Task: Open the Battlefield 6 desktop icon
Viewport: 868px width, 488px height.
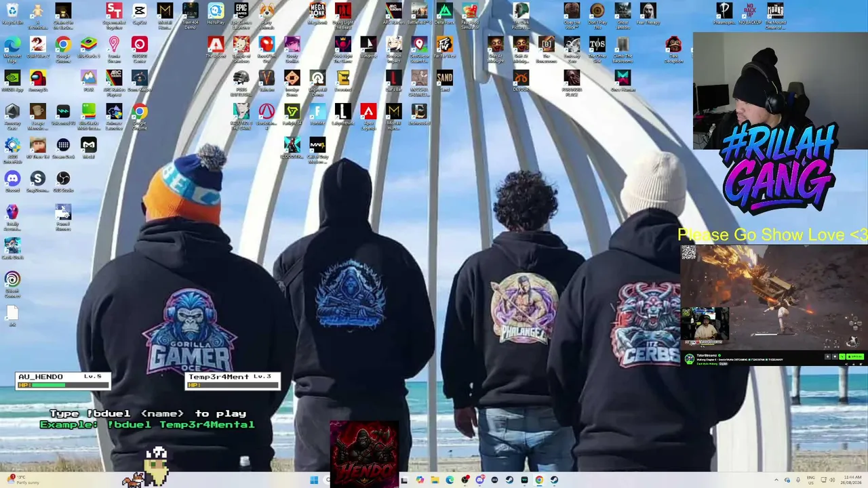Action: 419,14
